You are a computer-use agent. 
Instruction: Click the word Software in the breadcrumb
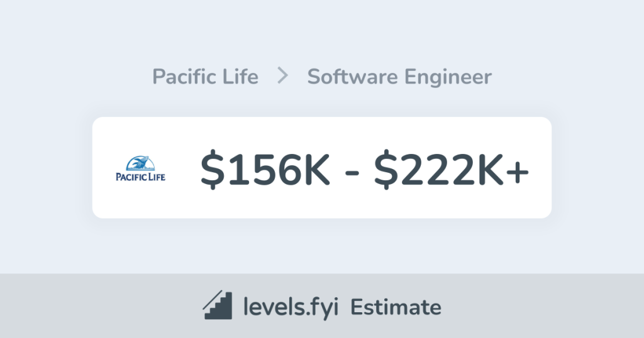(x=353, y=77)
